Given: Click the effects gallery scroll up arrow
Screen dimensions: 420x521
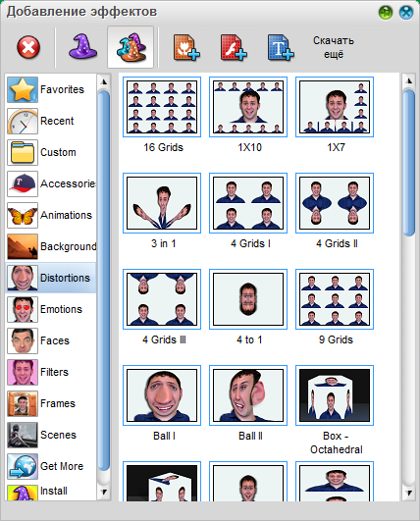Looking at the screenshot, I should [409, 80].
